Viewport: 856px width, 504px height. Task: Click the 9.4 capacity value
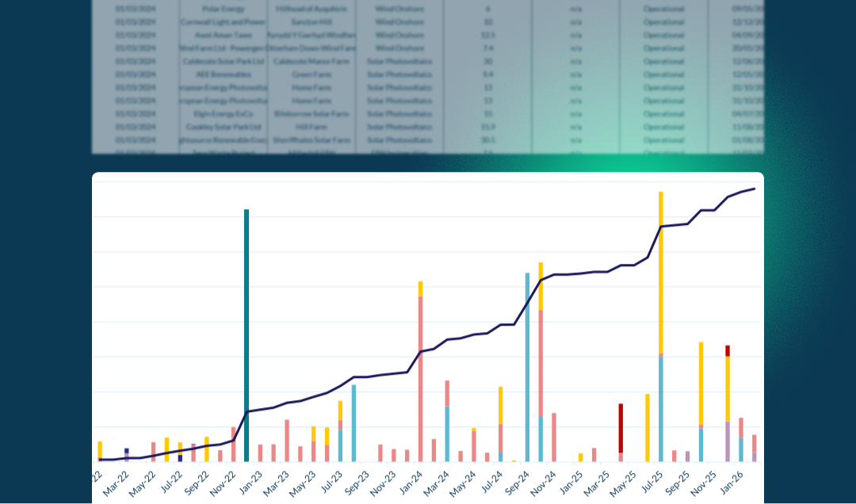tap(487, 74)
